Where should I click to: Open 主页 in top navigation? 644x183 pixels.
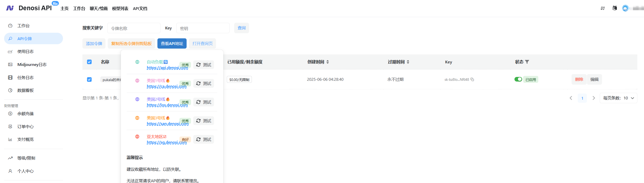click(x=65, y=8)
